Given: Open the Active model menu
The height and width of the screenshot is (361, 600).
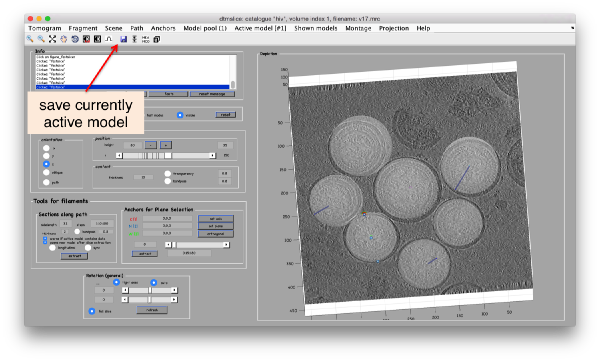Looking at the screenshot, I should tap(260, 28).
